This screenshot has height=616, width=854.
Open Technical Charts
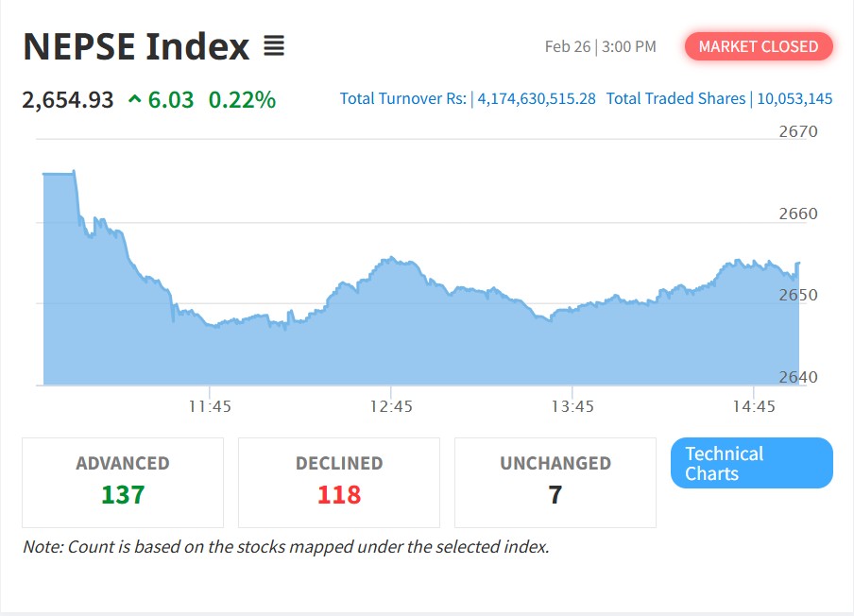[751, 463]
